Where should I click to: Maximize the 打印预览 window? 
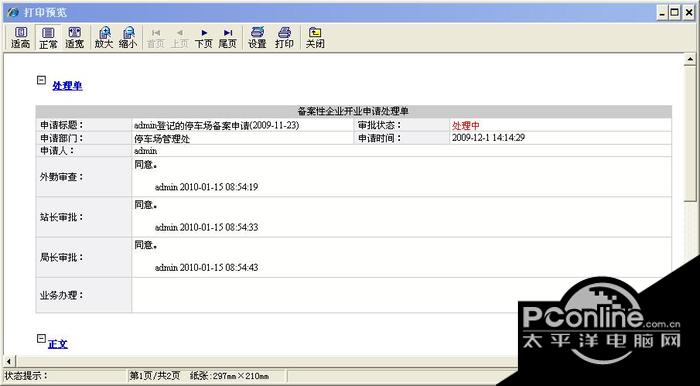pos(674,13)
